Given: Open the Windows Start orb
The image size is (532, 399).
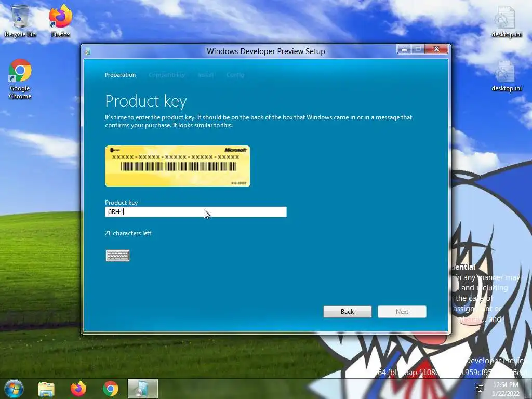Looking at the screenshot, I should coord(14,389).
